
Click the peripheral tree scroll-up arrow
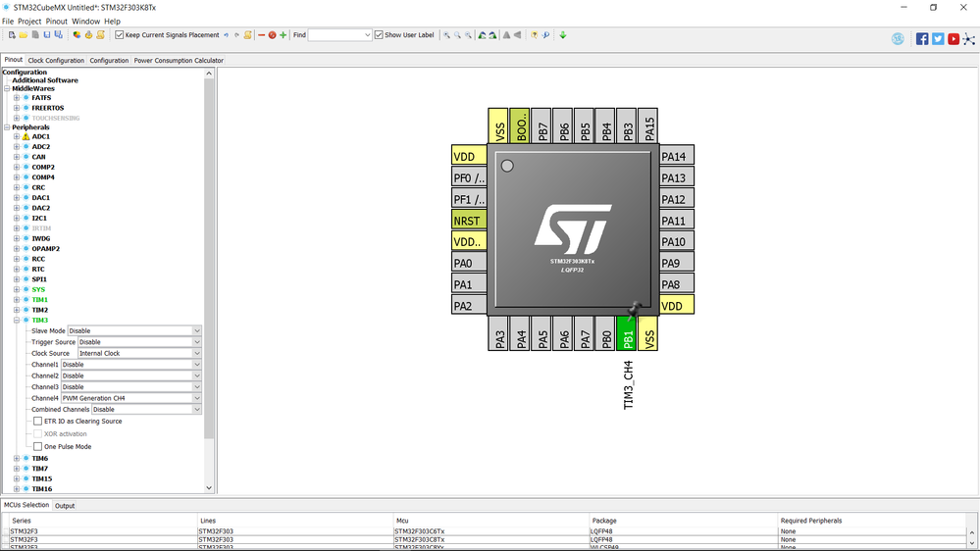point(209,74)
